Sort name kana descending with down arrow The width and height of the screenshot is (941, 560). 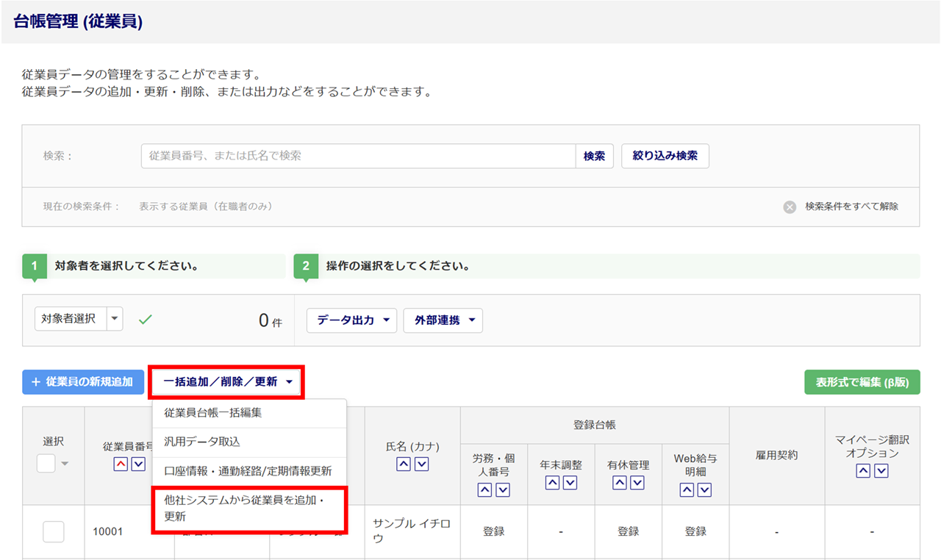click(x=421, y=464)
